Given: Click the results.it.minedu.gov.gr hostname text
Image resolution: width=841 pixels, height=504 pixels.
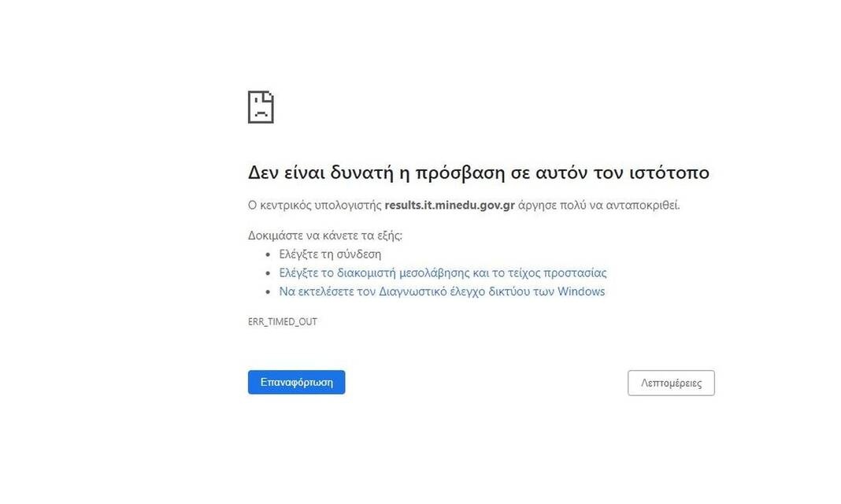Looking at the screenshot, I should coord(450,206).
